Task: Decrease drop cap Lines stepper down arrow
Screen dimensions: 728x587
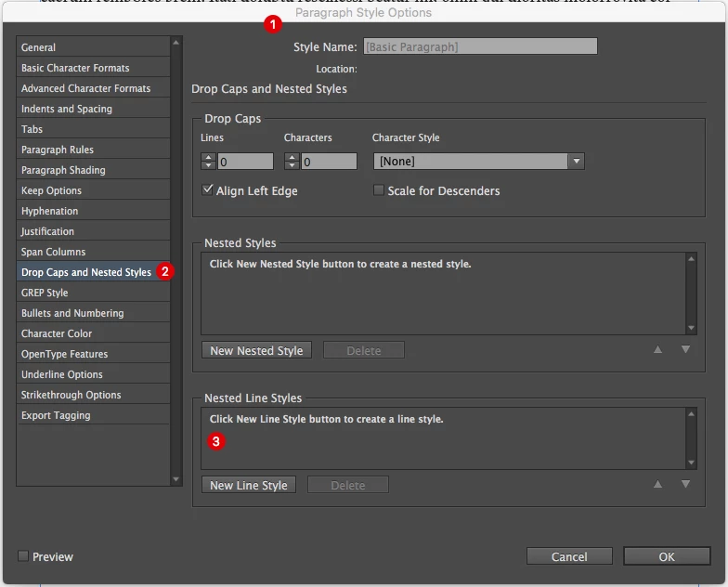Action: tap(208, 165)
